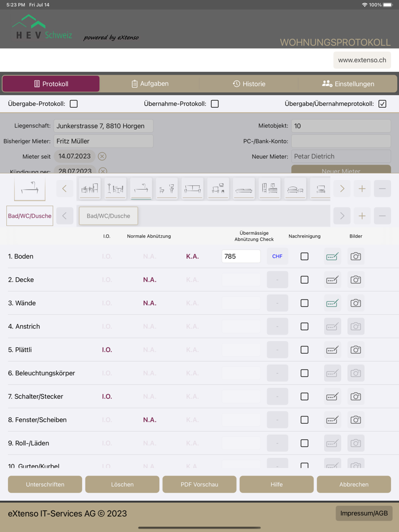Image resolution: width=399 pixels, height=532 pixels.
Task: Switch to the Einstellungen tab
Action: pos(348,84)
